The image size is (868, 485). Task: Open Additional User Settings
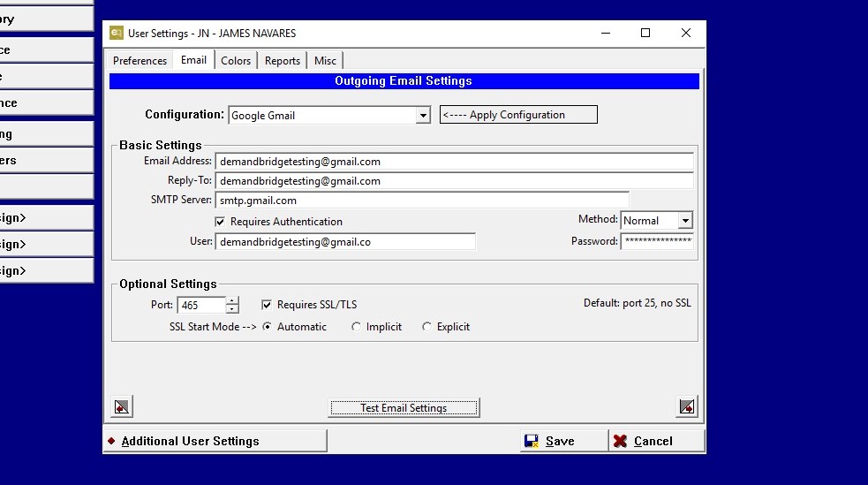point(215,441)
